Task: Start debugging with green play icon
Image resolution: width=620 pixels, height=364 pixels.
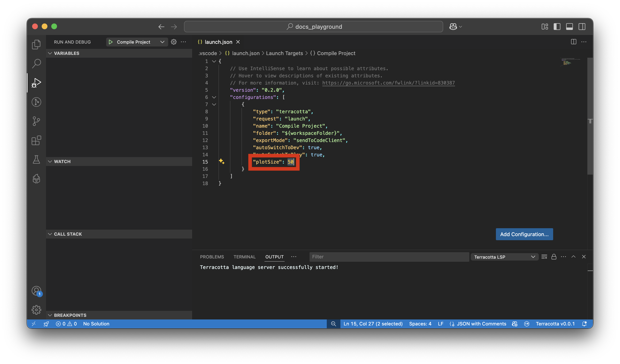Action: click(x=111, y=42)
